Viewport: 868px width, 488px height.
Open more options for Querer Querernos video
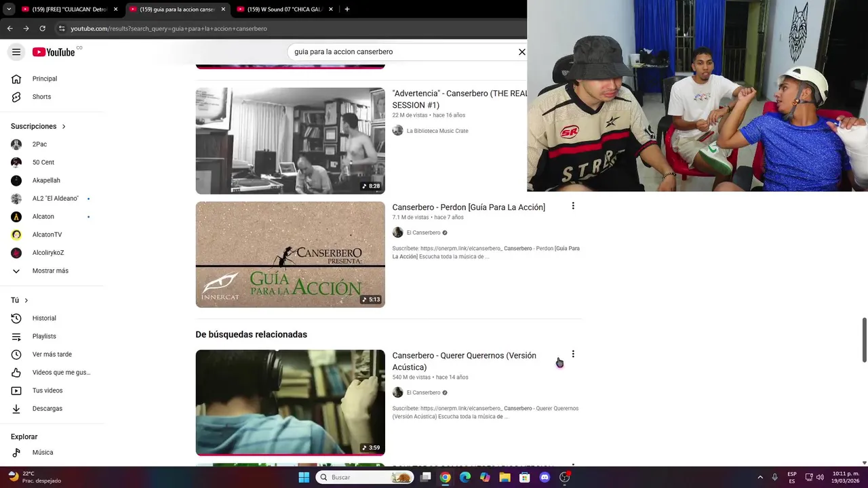tap(573, 354)
